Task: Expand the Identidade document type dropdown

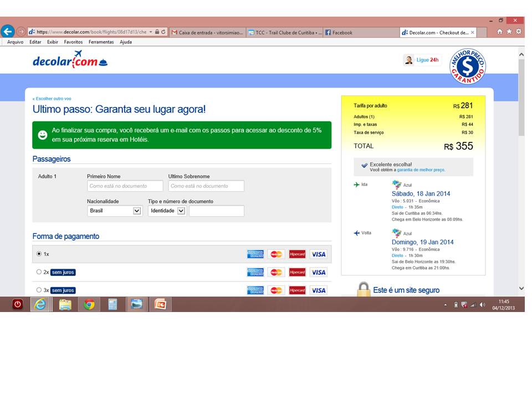Action: click(166, 211)
